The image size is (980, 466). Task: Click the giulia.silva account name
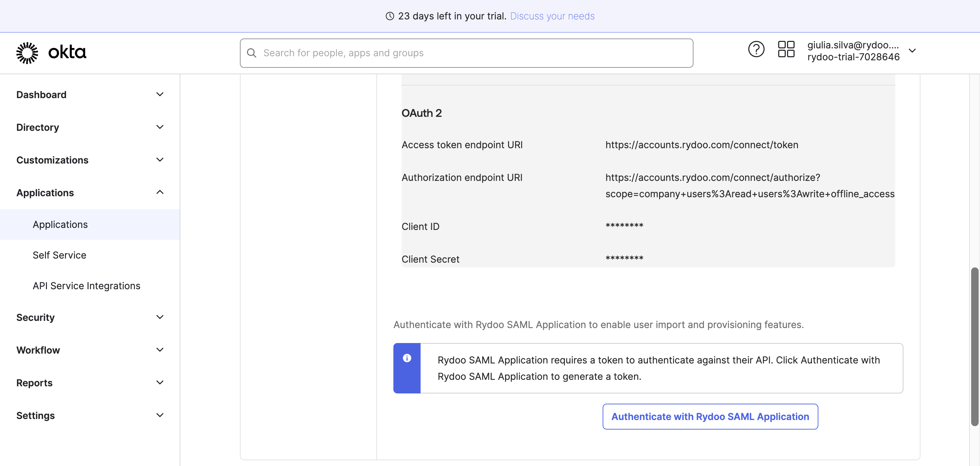coord(853,45)
